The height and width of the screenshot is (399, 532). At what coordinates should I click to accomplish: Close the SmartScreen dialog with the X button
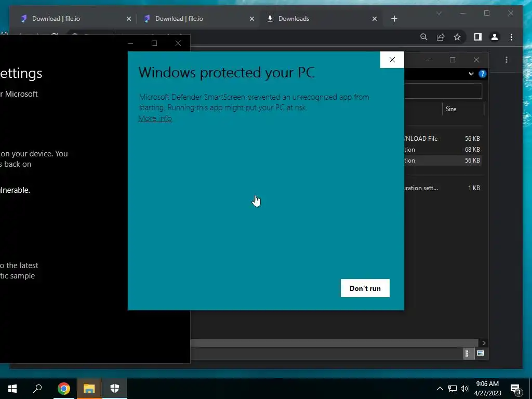tap(392, 60)
